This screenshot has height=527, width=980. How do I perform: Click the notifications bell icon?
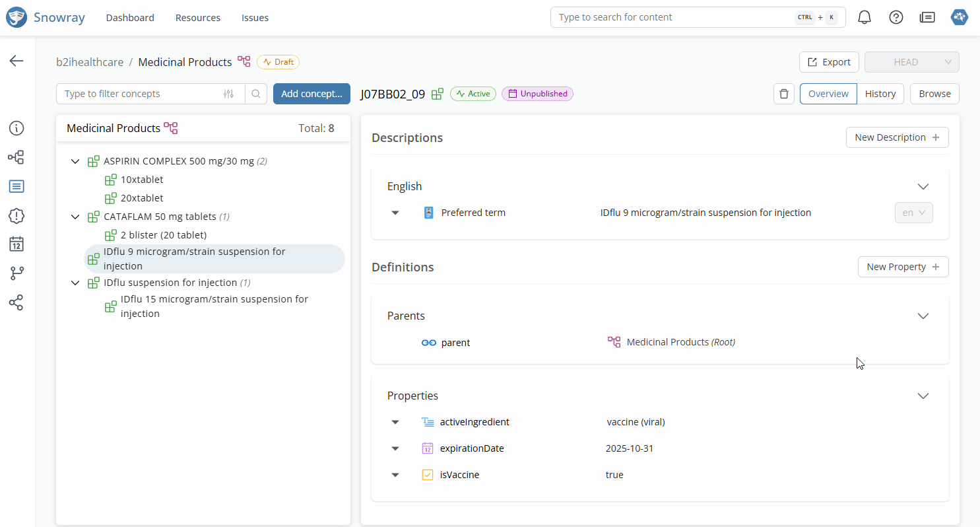(x=864, y=18)
